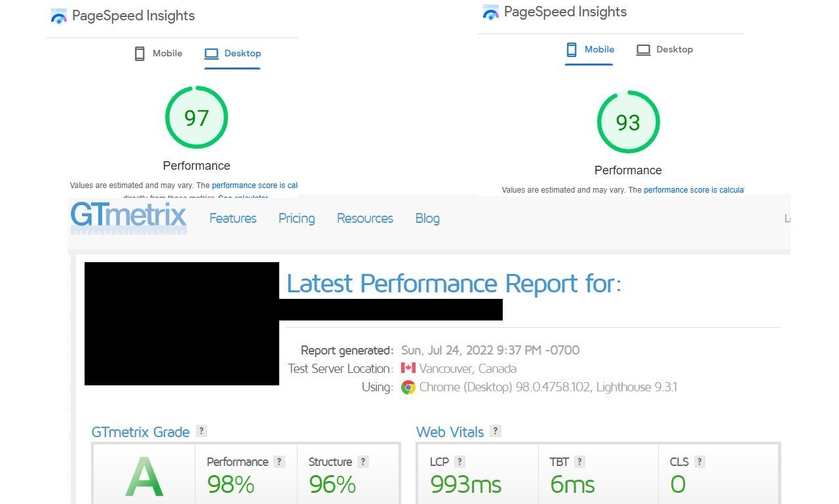Screen dimensions: 839x504
Task: Click left PageSpeed Insights logo icon
Action: pos(59,16)
